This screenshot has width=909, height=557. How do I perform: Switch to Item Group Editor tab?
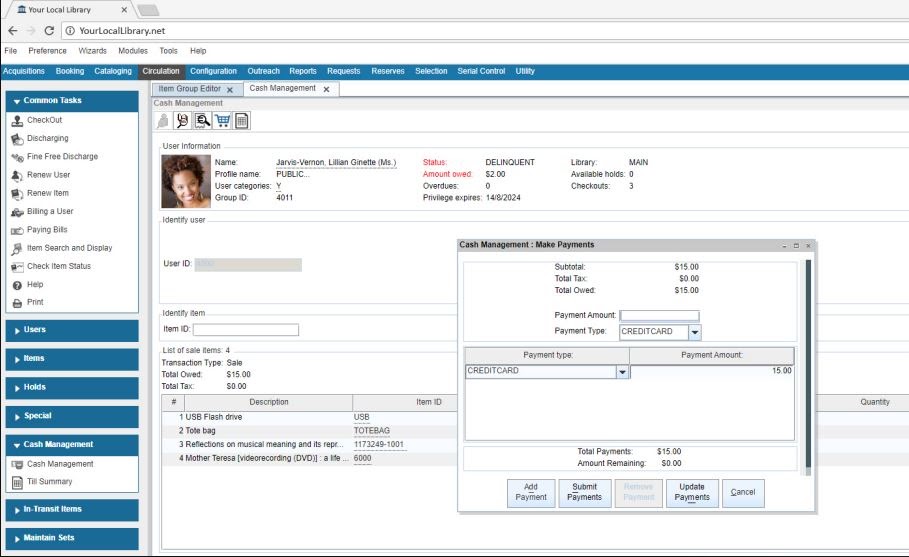189,89
